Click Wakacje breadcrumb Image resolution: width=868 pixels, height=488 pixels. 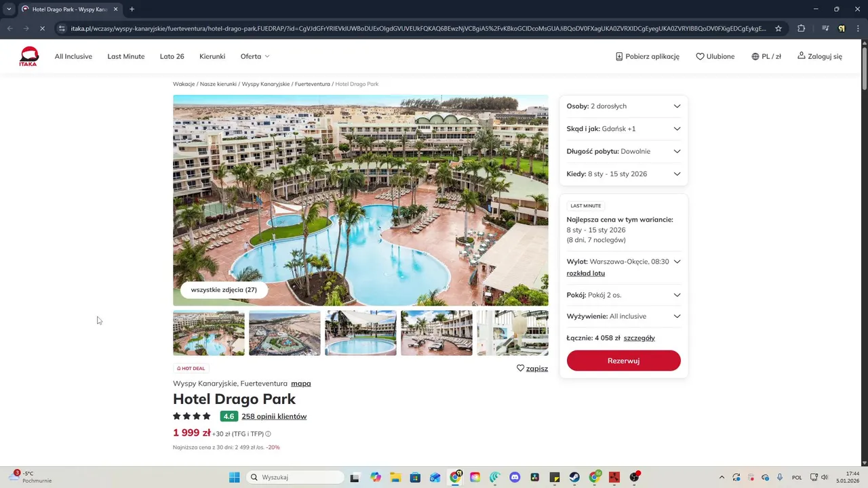pyautogui.click(x=184, y=84)
